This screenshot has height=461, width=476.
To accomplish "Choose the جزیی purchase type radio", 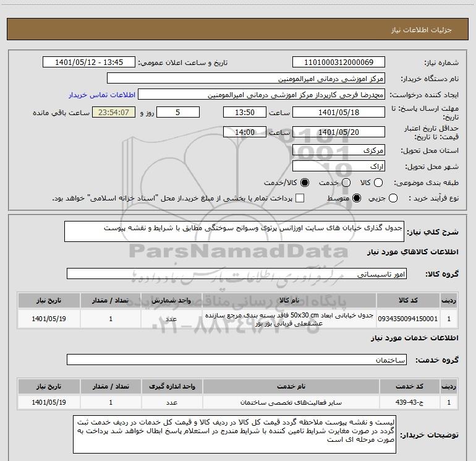I will pos(393,198).
